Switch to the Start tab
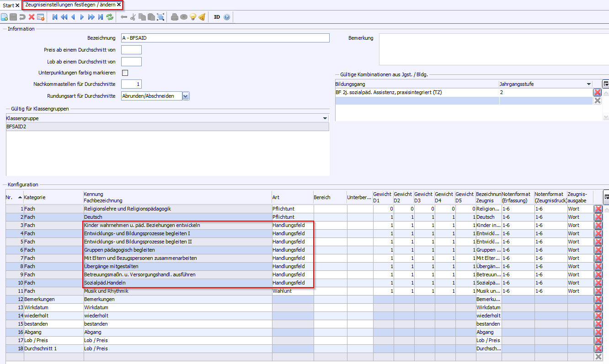Viewport: 609px width, 364px height. (8, 5)
